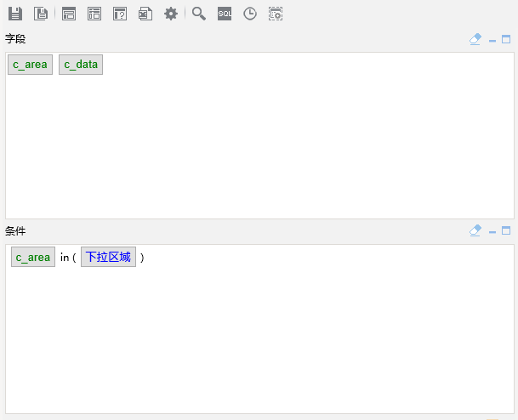The image size is (518, 420).
Task: Click the 下拉区域 parameter chip
Action: click(x=108, y=257)
